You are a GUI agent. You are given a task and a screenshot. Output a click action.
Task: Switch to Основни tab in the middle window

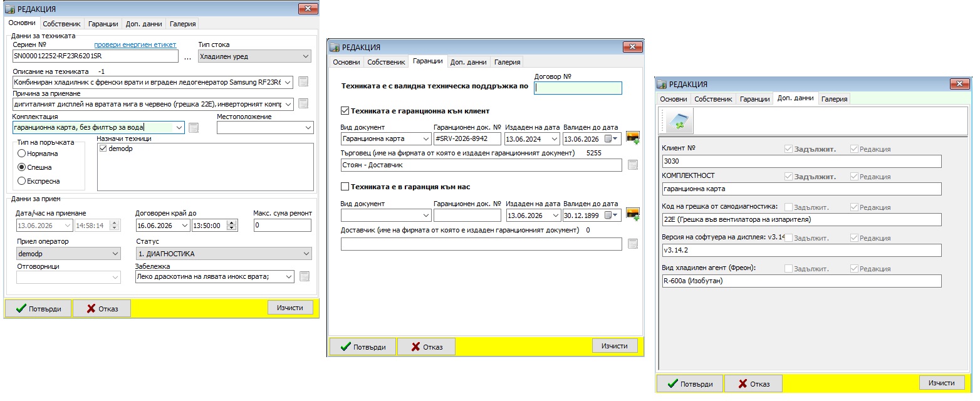click(x=347, y=62)
